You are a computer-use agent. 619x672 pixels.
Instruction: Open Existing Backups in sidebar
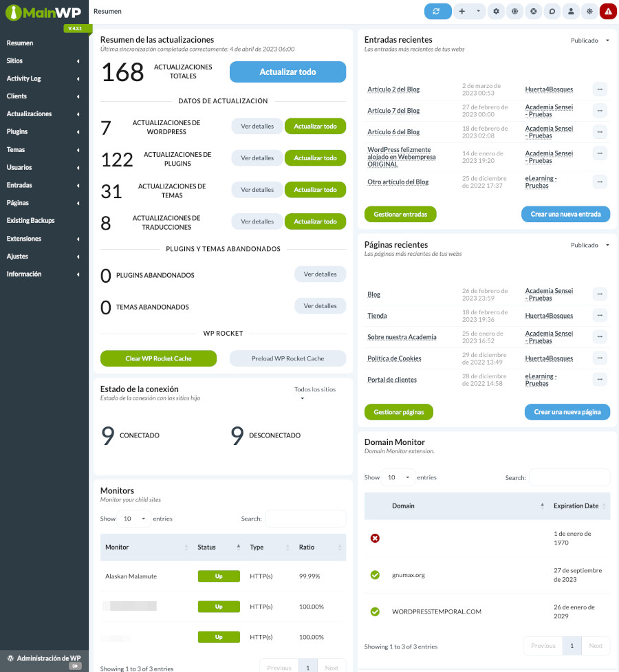(x=30, y=220)
